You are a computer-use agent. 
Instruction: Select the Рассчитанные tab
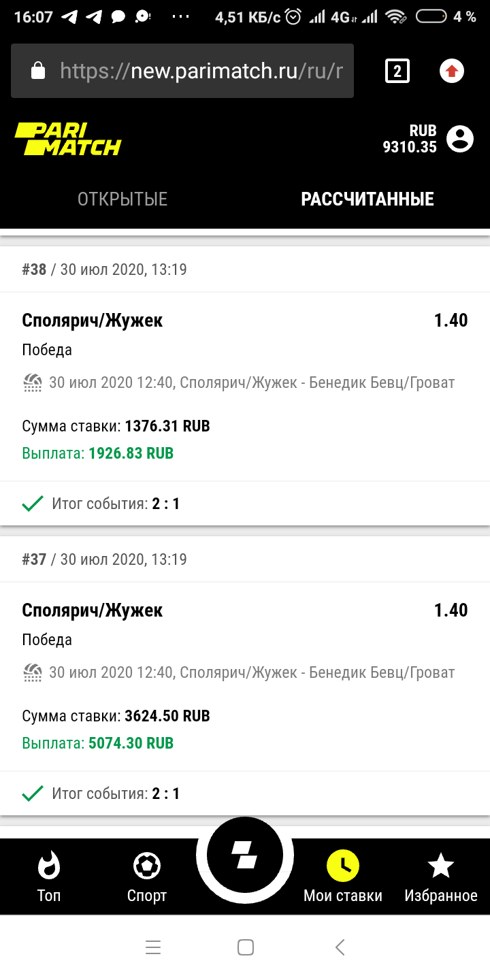click(x=367, y=199)
